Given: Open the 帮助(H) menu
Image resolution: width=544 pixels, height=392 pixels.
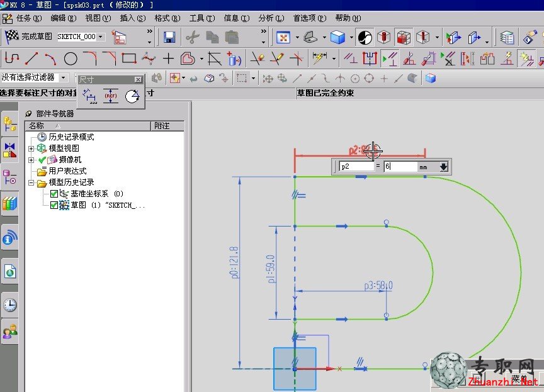Looking at the screenshot, I should (x=348, y=18).
